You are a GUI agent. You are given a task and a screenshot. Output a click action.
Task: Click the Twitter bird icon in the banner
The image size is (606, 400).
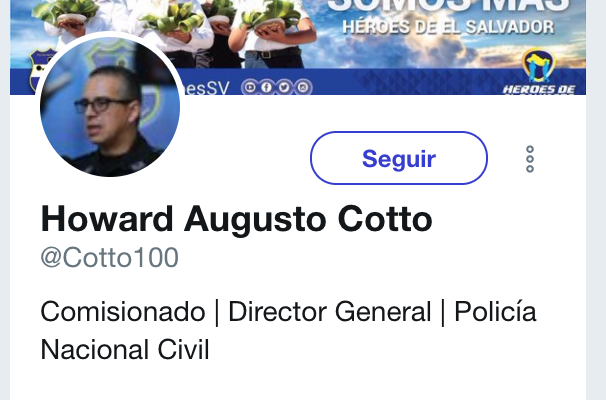(x=284, y=88)
